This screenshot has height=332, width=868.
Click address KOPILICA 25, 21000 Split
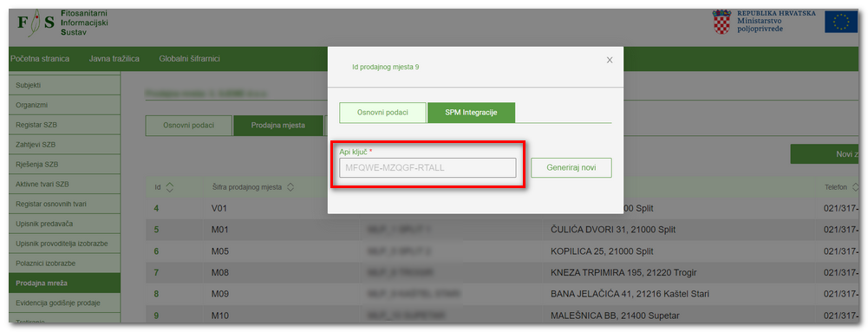[602, 251]
